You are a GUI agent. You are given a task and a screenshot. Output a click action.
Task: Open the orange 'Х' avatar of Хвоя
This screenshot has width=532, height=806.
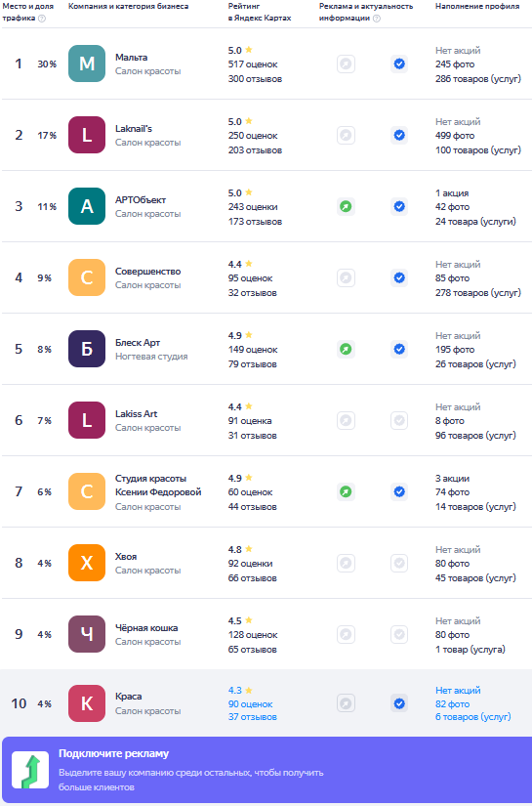coord(87,563)
